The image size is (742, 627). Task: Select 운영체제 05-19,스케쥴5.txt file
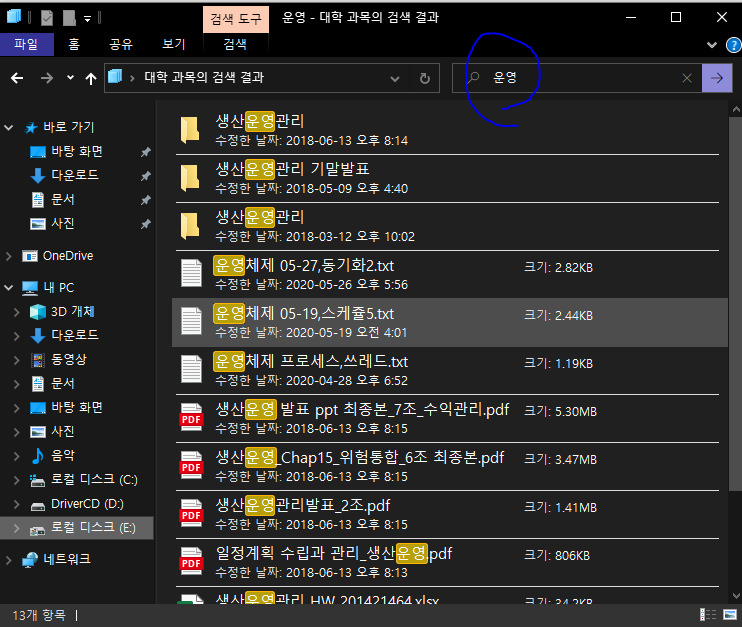click(450, 322)
